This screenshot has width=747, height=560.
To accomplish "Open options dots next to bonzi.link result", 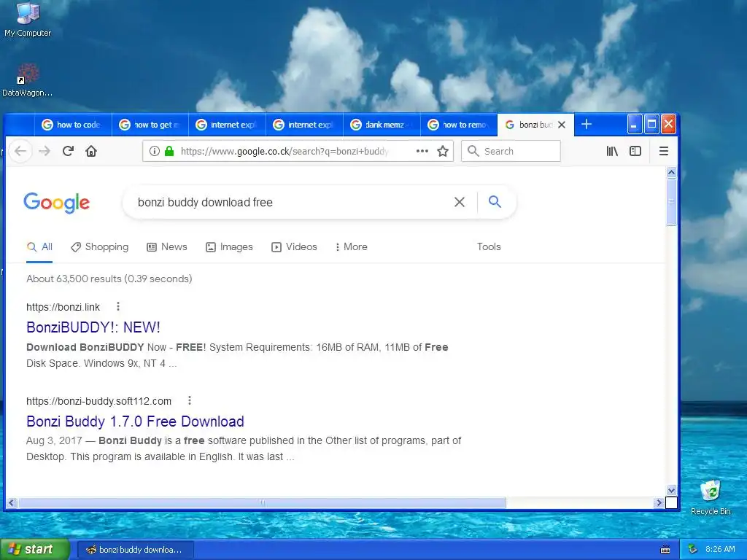I will coord(118,306).
